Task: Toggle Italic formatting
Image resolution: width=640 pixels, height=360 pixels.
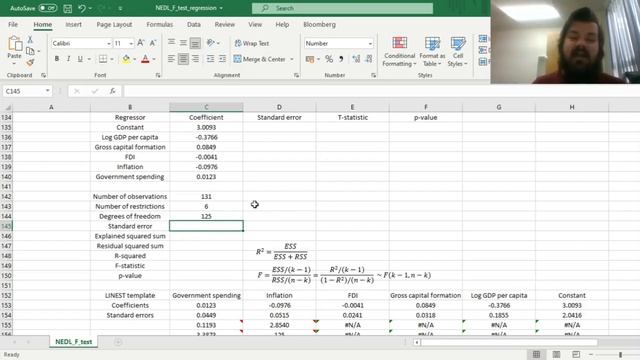Action: coord(69,59)
